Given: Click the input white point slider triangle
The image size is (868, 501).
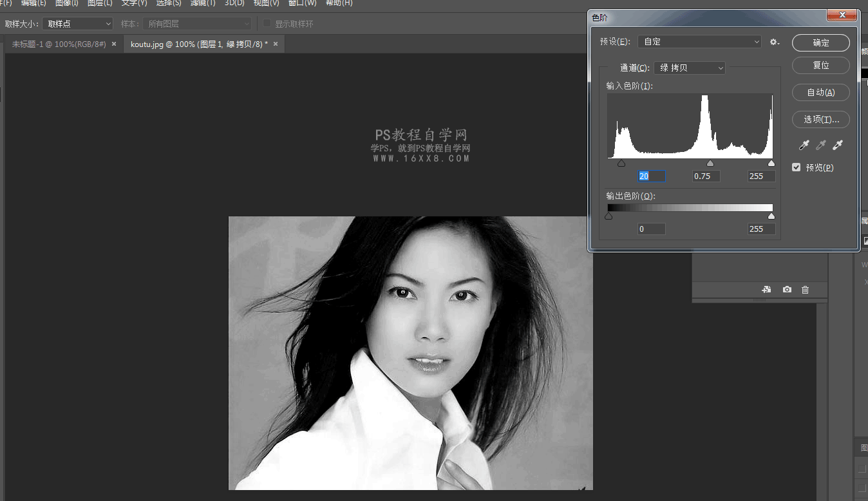Looking at the screenshot, I should point(771,164).
